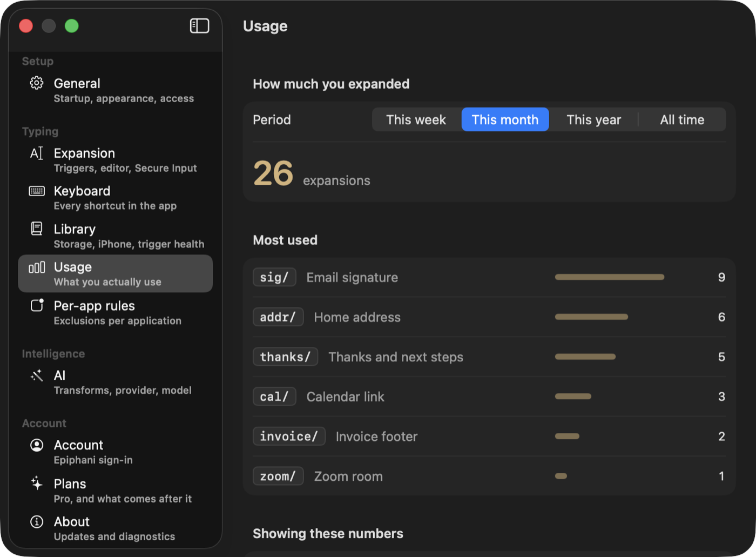756x557 pixels.
Task: Click the Home address usage bar
Action: (x=591, y=317)
